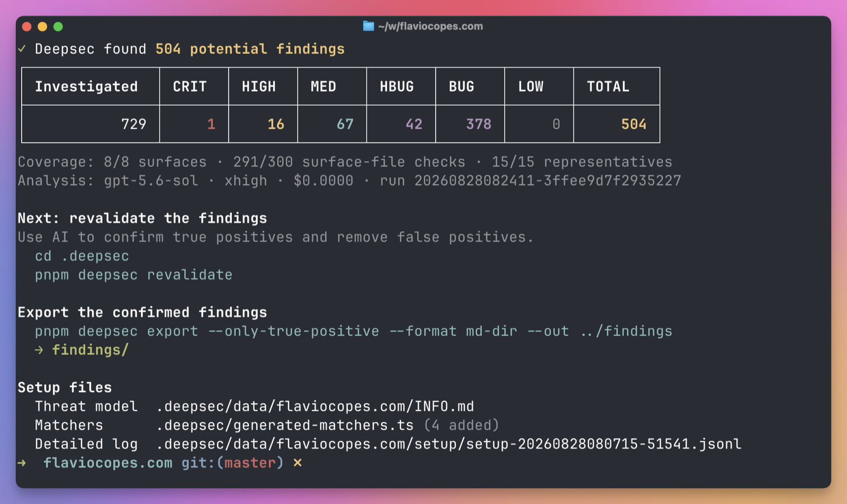Click the model name 'gpt-5.6-sol'
Viewport: 847px width, 504px height.
click(151, 181)
